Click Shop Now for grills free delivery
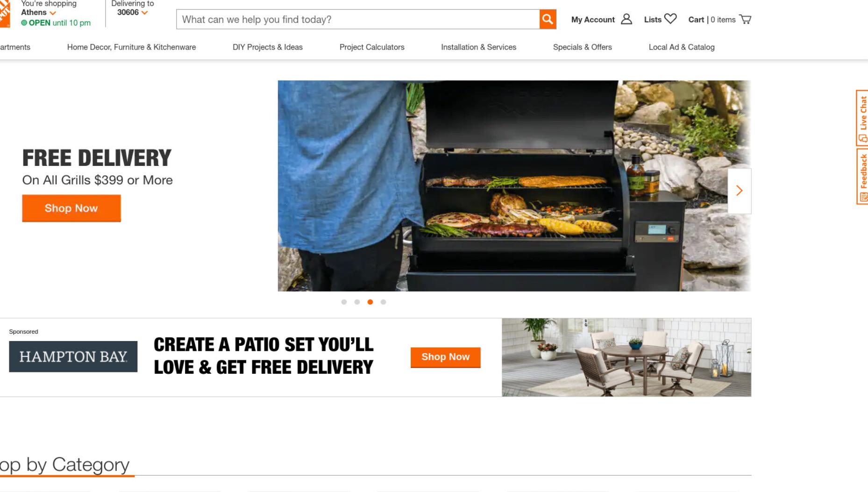 point(71,208)
